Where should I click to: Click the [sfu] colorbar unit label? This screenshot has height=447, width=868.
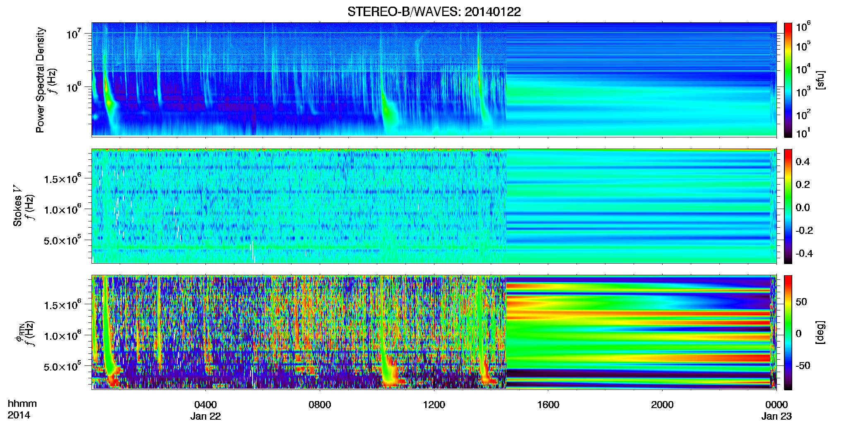click(x=820, y=80)
